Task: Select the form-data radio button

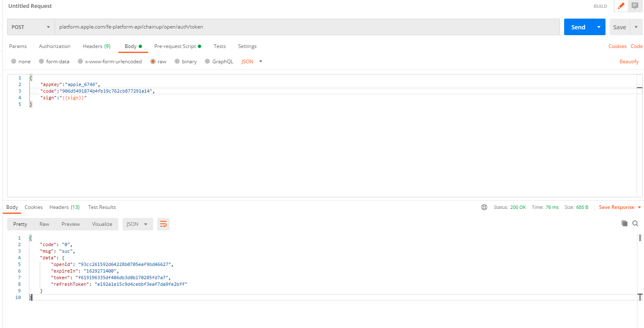Action: pos(41,62)
